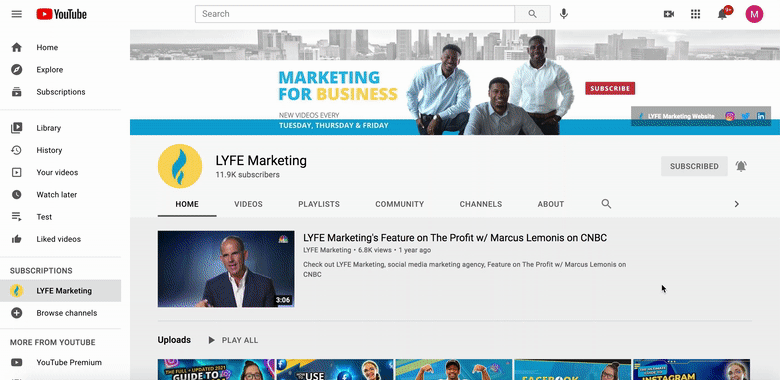Click the YouTube logo

pos(61,14)
